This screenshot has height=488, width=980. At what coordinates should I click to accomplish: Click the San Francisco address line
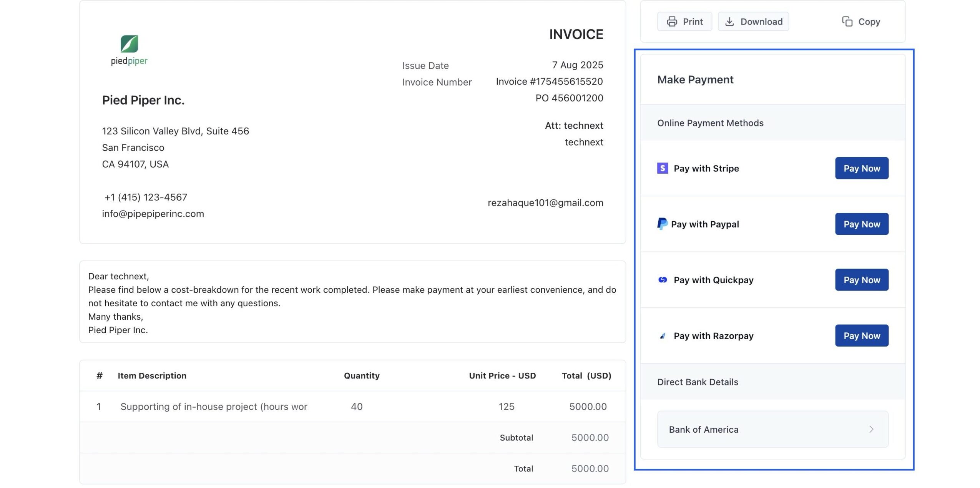point(133,148)
